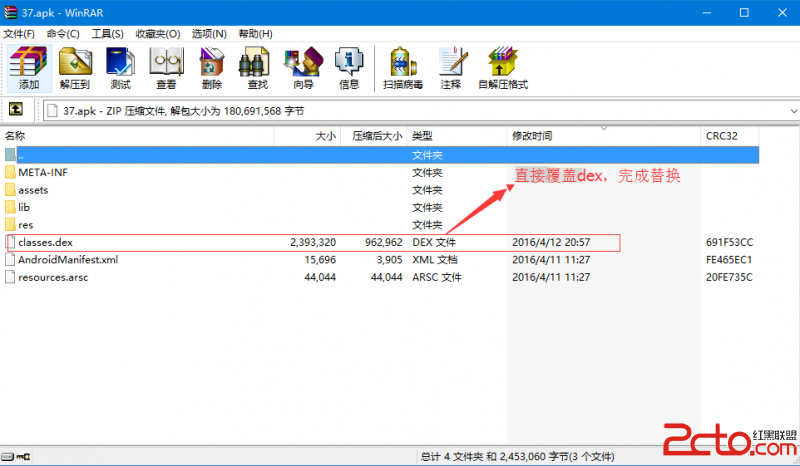Image resolution: width=800 pixels, height=466 pixels.
Task: Select the lib folder icon
Action: coord(10,207)
